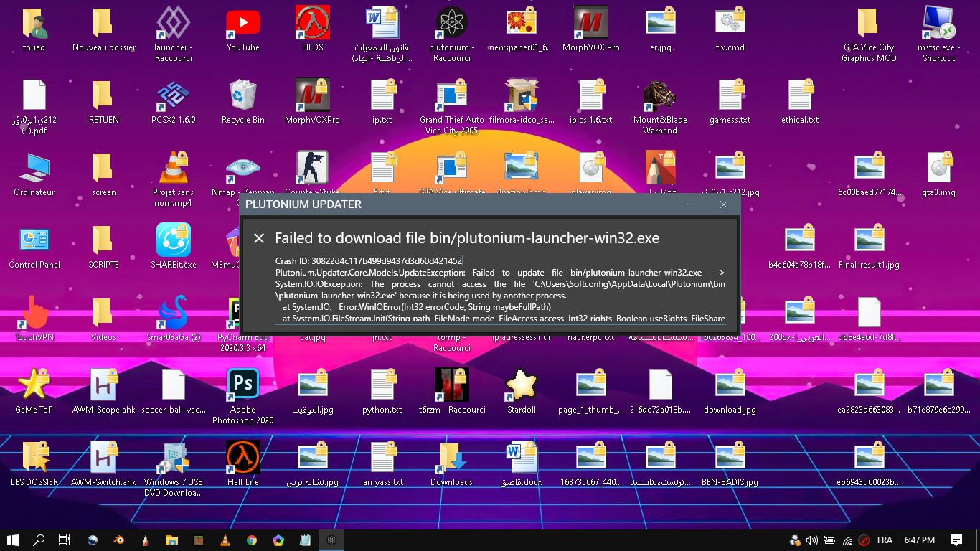This screenshot has width=980, height=551.
Task: Open Notepad from the taskbar
Action: tap(305, 540)
